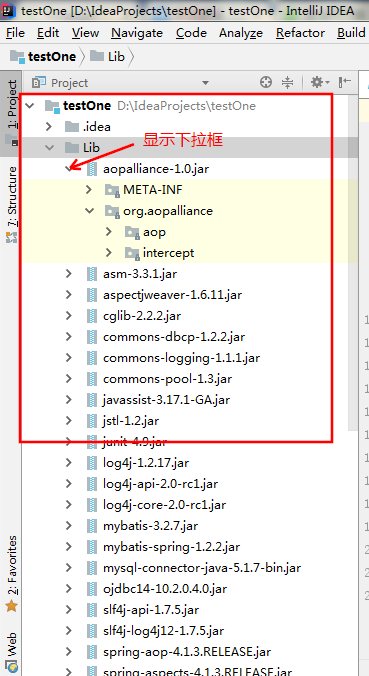Click the intercept package icon
The height and width of the screenshot is (676, 369).
pos(132,253)
